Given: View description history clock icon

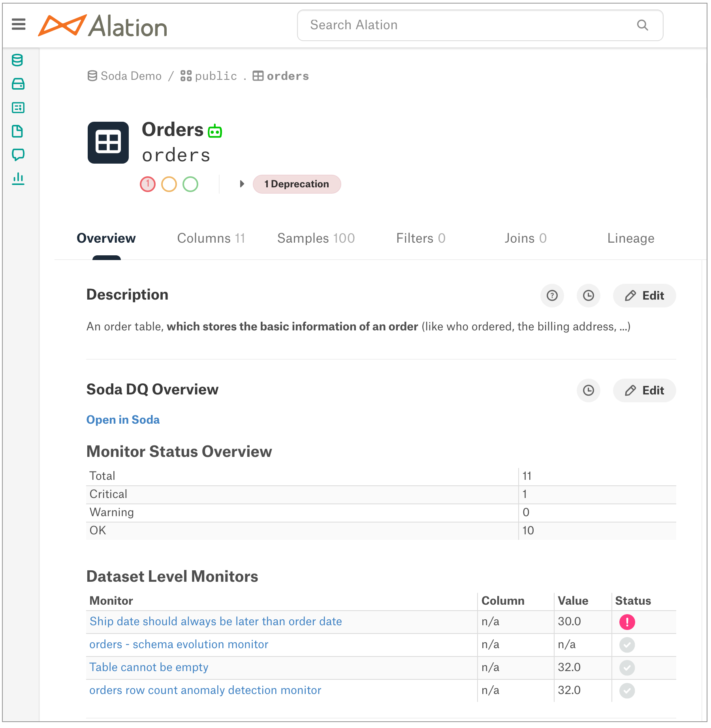Looking at the screenshot, I should (x=589, y=296).
